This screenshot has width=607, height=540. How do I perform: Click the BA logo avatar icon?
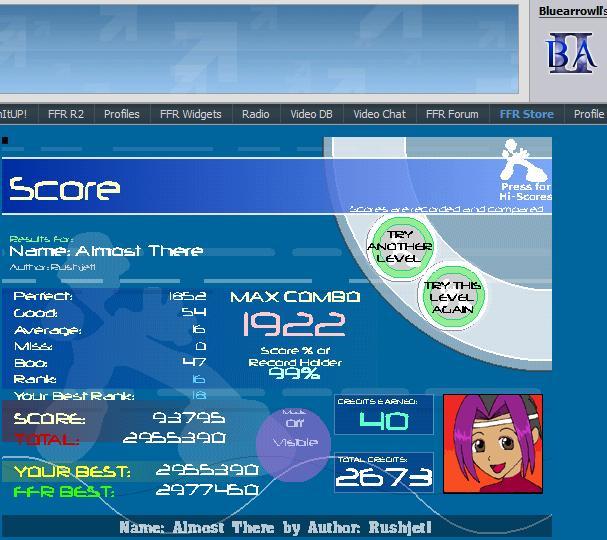pos(571,53)
